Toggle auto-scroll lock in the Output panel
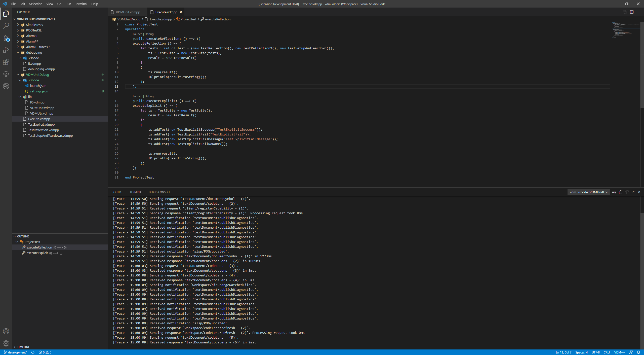The height and width of the screenshot is (355, 644). click(x=620, y=192)
